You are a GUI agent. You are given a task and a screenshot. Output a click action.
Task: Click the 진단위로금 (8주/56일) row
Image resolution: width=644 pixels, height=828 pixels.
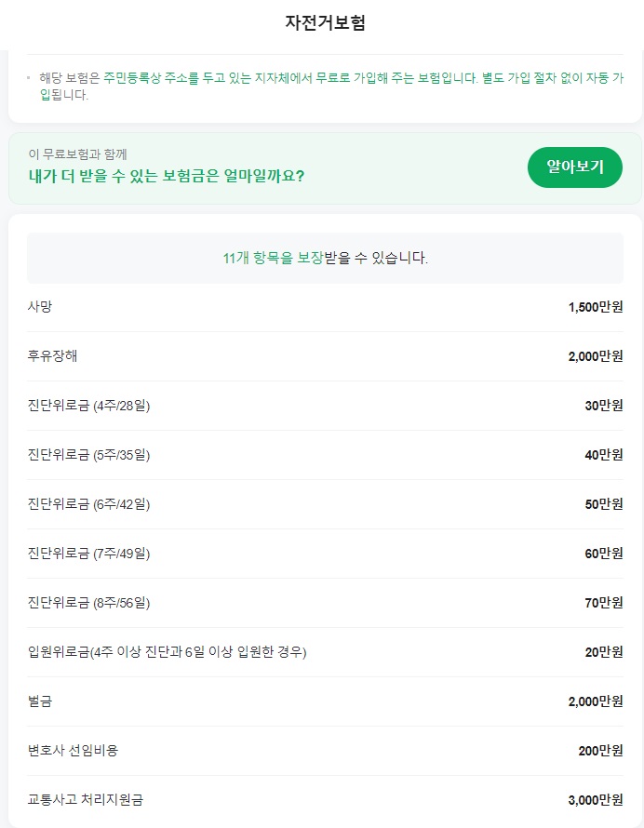pos(321,602)
